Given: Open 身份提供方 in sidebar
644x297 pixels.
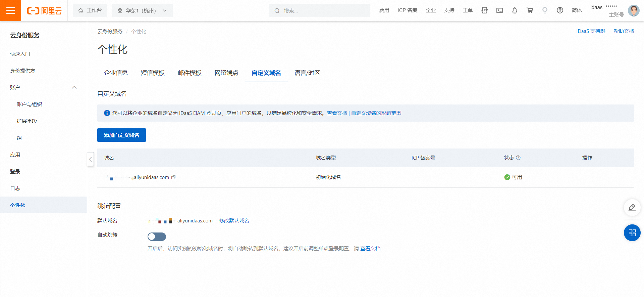Looking at the screenshot, I should point(22,71).
